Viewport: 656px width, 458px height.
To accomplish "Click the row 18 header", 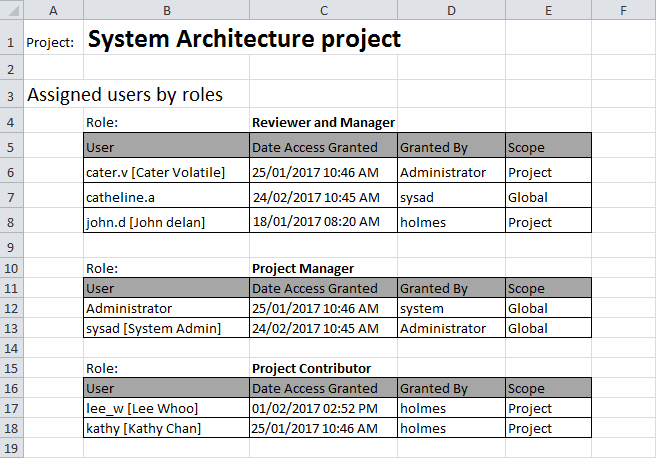I will (10, 429).
